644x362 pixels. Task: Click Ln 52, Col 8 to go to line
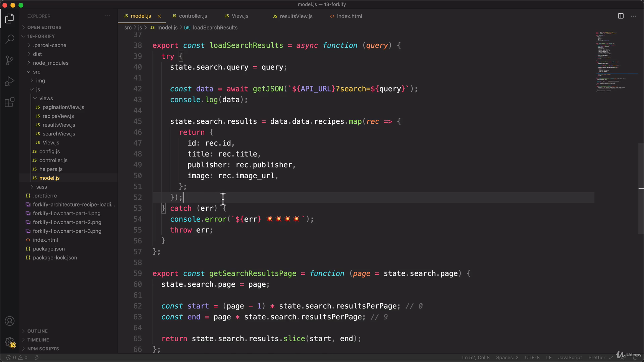(x=476, y=358)
